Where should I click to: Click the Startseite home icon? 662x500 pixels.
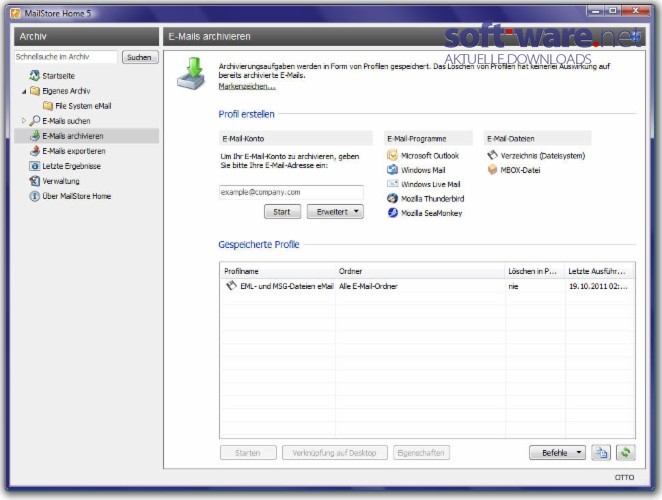(x=34, y=76)
